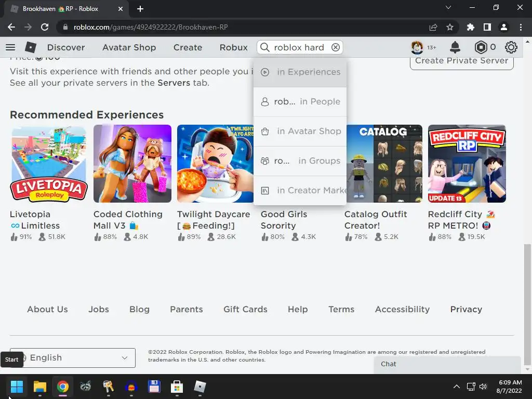Open Privacy footer link
Viewport: 532px width, 399px height.
coord(466,310)
